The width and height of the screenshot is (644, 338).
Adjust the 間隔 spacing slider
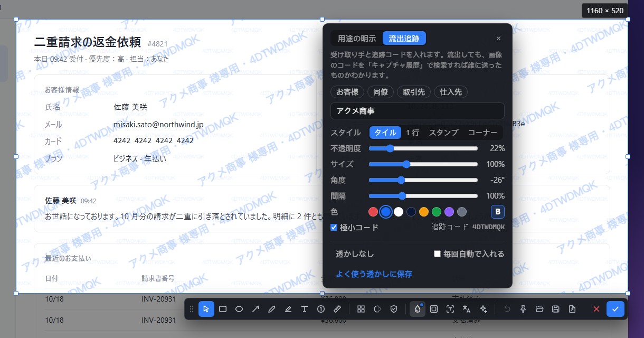[x=423, y=196]
